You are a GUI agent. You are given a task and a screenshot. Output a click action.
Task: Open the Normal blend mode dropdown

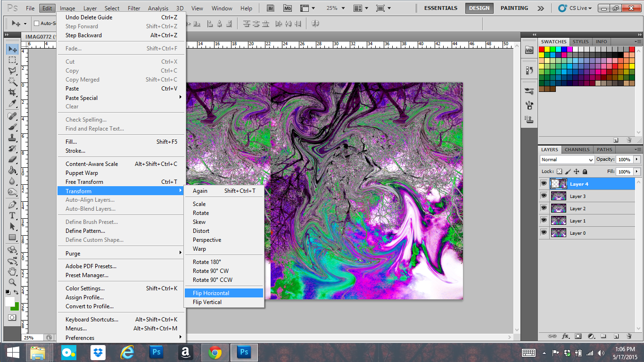(x=567, y=160)
